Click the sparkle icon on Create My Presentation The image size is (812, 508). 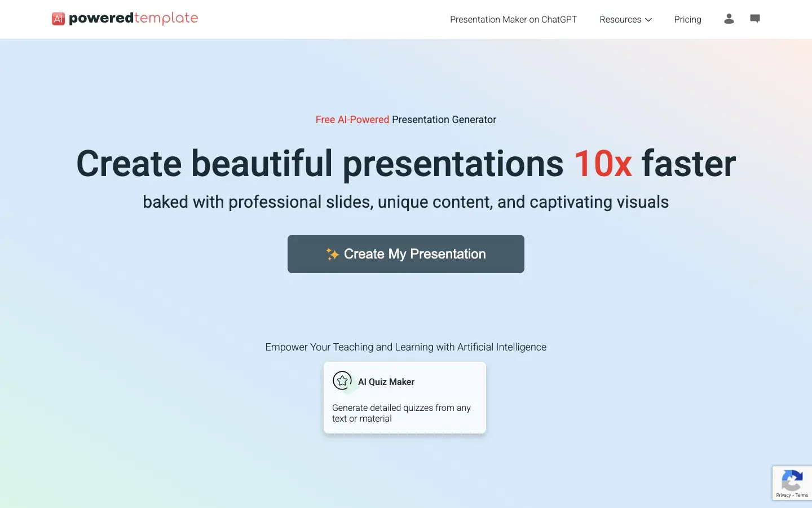point(333,254)
